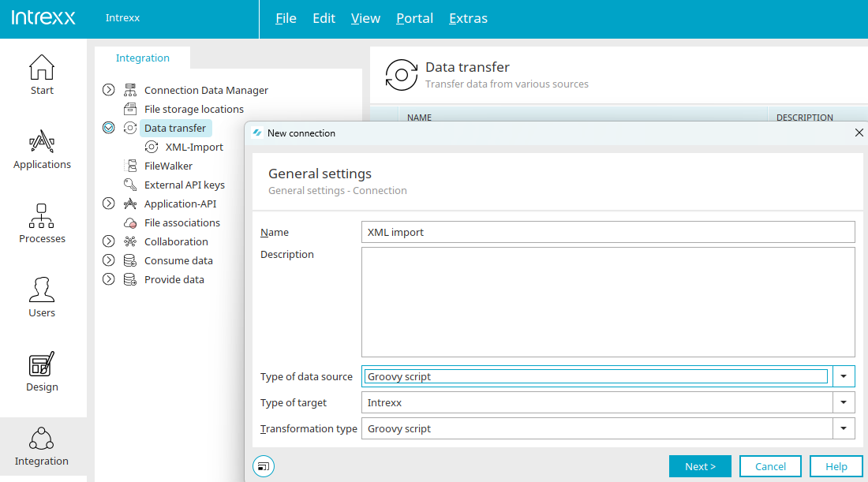Click the Connection Data Manager icon
This screenshot has width=868, height=482.
click(130, 90)
